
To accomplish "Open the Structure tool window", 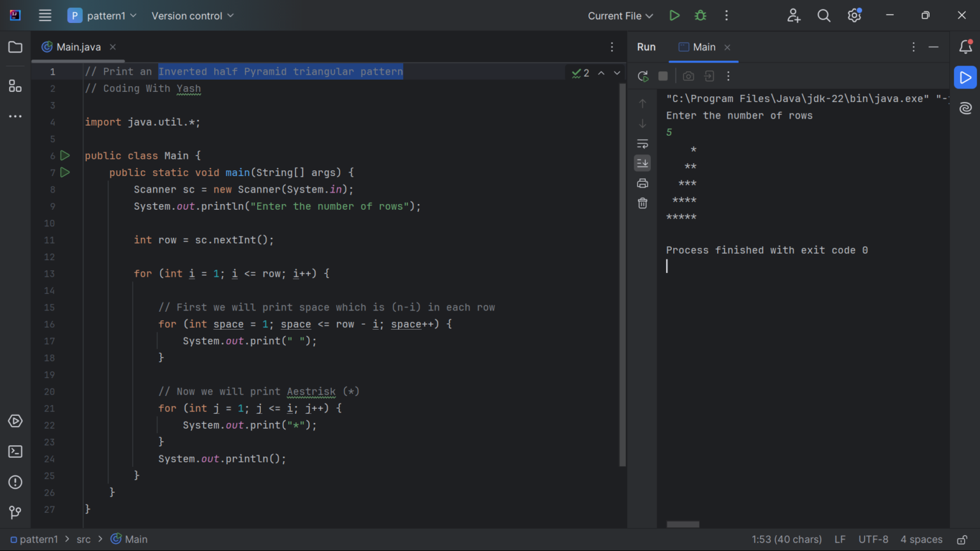I will (15, 85).
